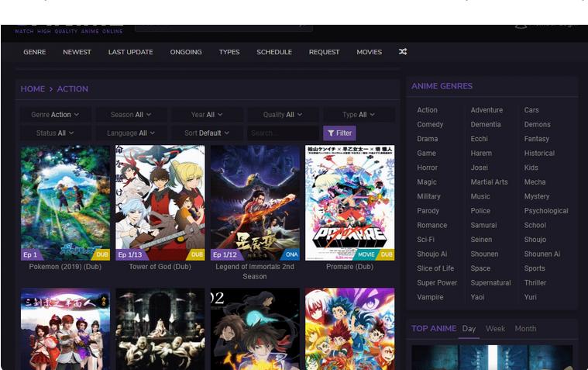Open Promare (Dub) poster
The image size is (588, 370).
click(x=350, y=203)
